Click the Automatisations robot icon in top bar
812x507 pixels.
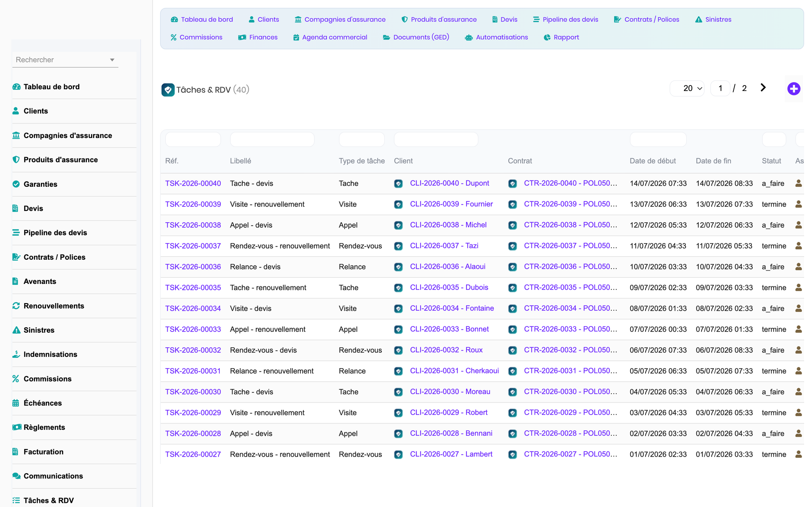point(469,38)
